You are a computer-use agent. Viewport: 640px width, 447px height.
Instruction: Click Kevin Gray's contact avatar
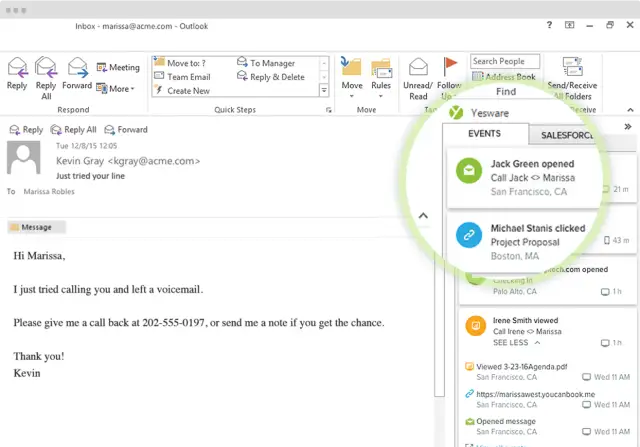[24, 158]
